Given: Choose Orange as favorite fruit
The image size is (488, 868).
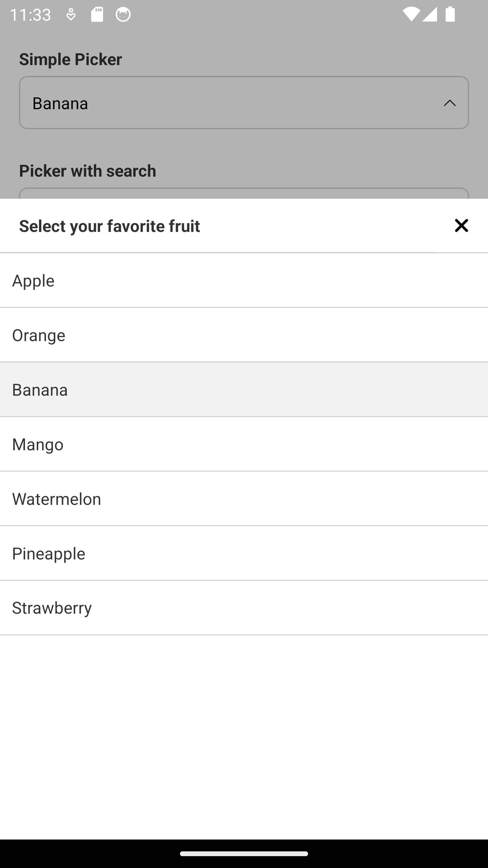Looking at the screenshot, I should (244, 335).
